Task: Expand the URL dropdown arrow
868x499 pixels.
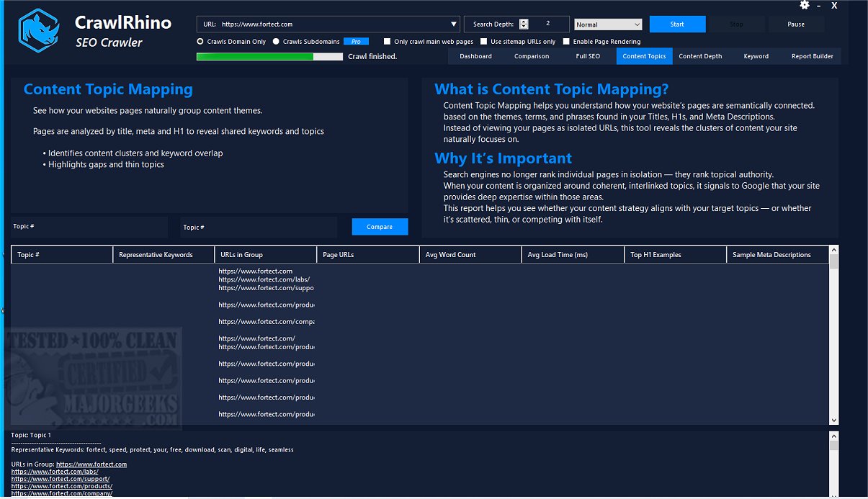Action: coord(453,24)
